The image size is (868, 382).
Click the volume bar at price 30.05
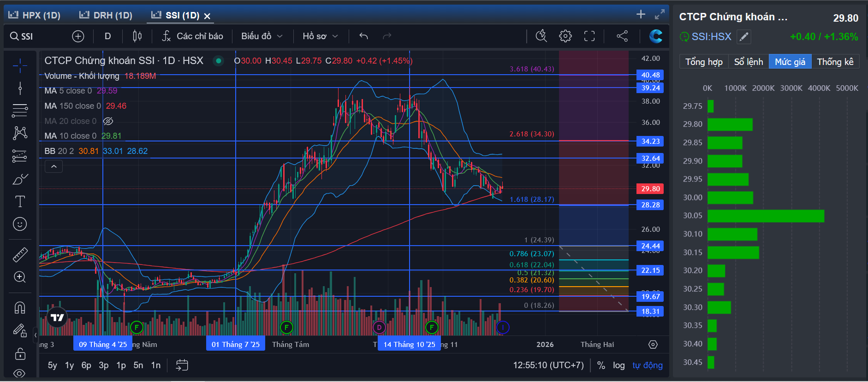(x=766, y=216)
